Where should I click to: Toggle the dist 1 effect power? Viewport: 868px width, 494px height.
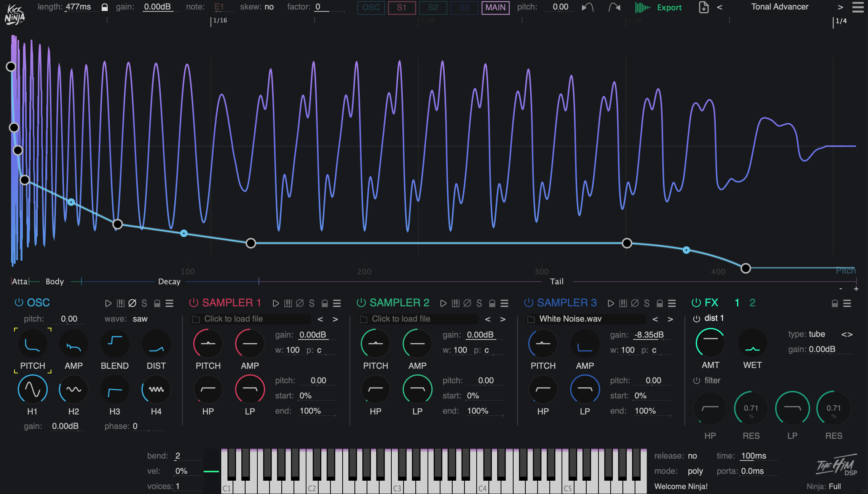(x=696, y=319)
